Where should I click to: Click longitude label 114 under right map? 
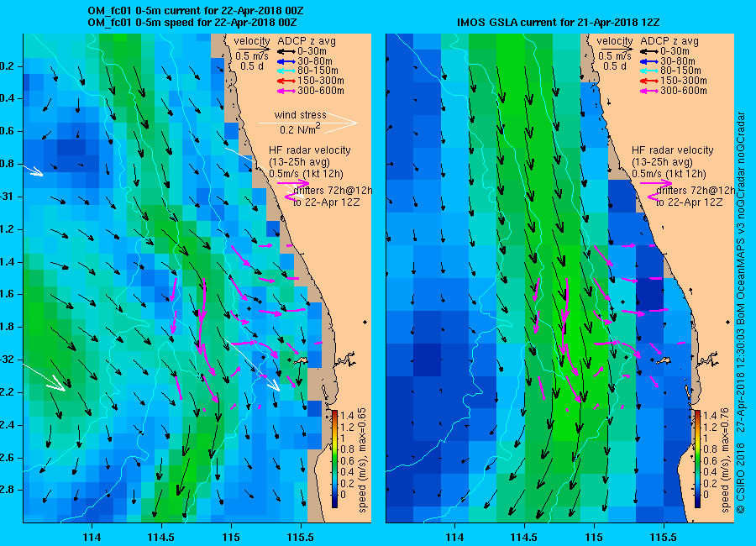[x=454, y=538]
